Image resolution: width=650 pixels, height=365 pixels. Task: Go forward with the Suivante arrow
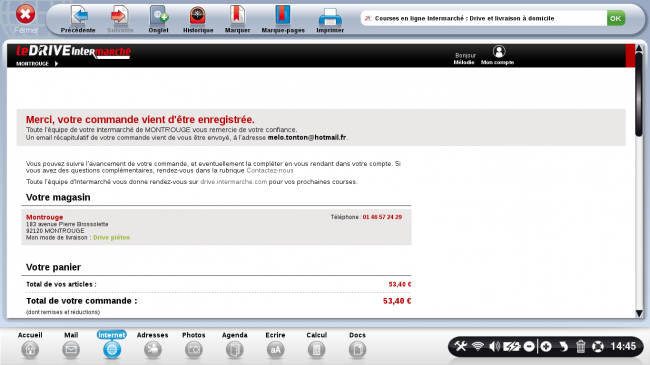point(120,19)
